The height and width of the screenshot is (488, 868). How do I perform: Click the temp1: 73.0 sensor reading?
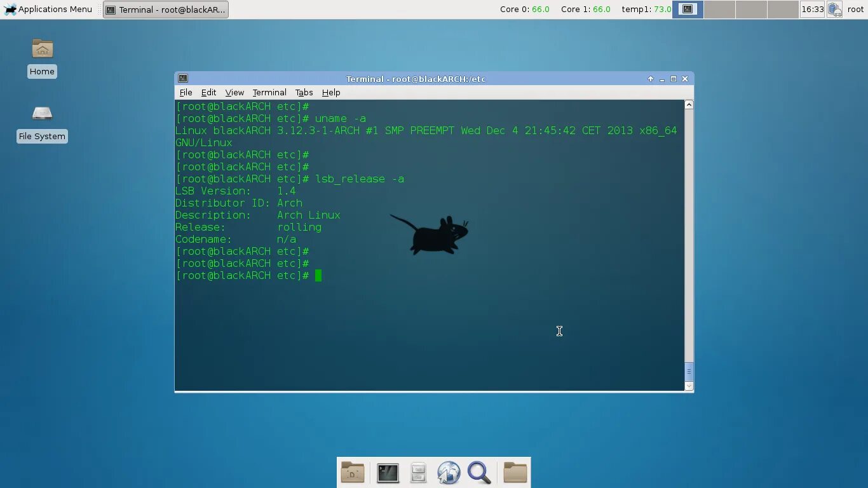tap(646, 10)
